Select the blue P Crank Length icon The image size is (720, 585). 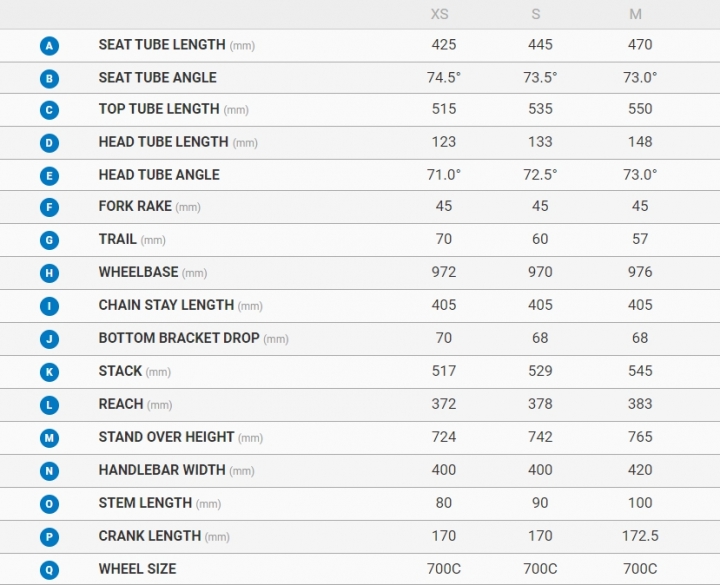(x=49, y=537)
